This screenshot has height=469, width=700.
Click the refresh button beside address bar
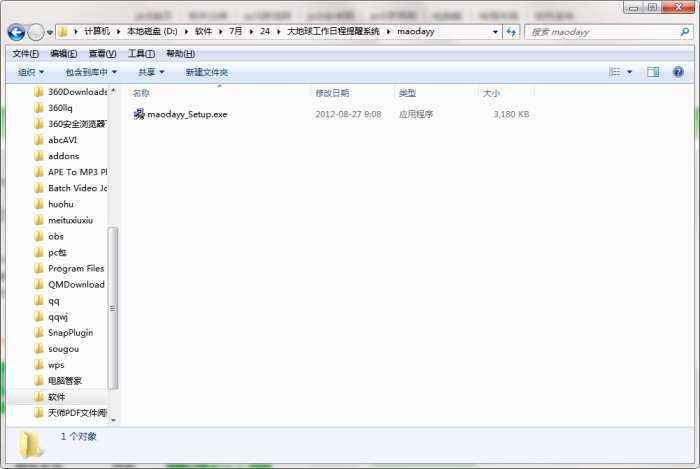tap(511, 32)
